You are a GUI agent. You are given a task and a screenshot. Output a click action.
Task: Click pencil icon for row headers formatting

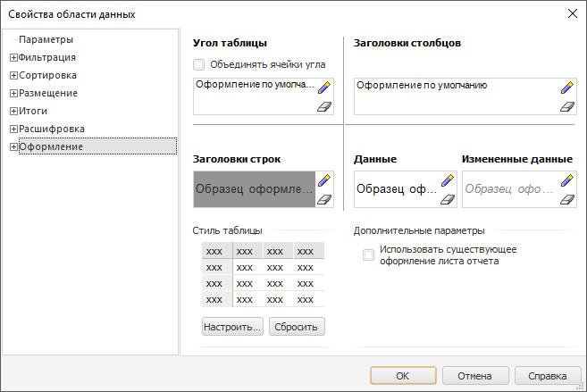323,180
